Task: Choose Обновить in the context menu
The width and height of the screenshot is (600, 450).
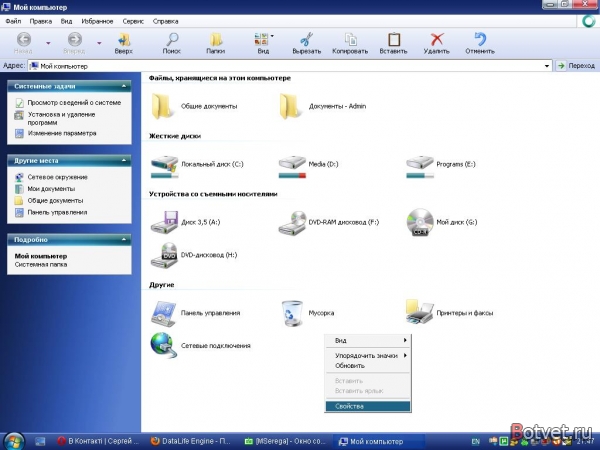Action: click(x=368, y=365)
